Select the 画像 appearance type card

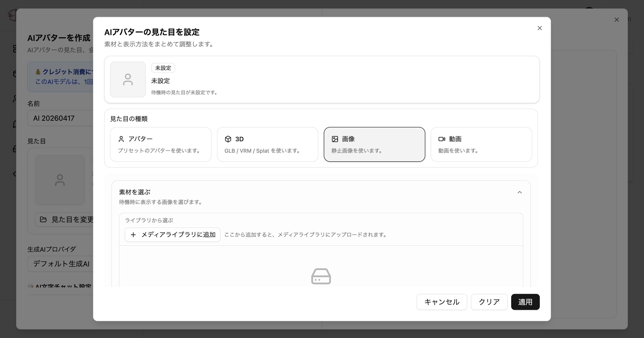click(374, 144)
